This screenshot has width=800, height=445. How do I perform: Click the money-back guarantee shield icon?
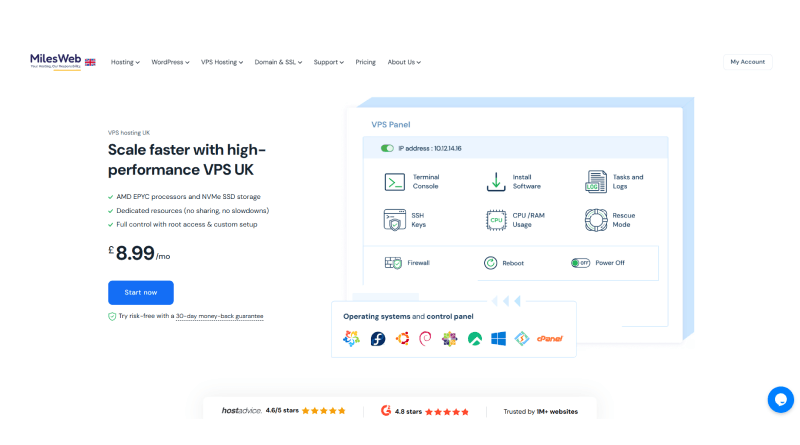(112, 316)
